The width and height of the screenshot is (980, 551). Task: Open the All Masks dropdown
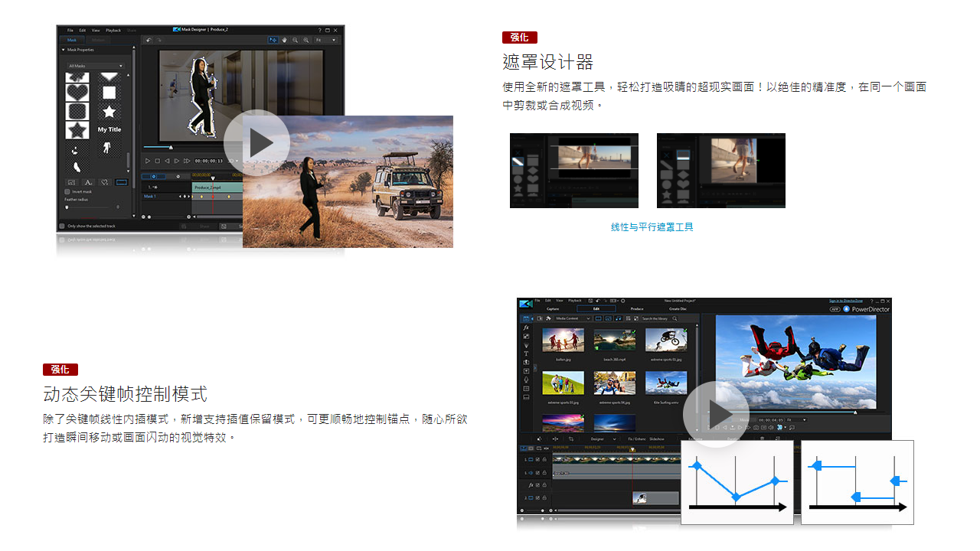[96, 66]
